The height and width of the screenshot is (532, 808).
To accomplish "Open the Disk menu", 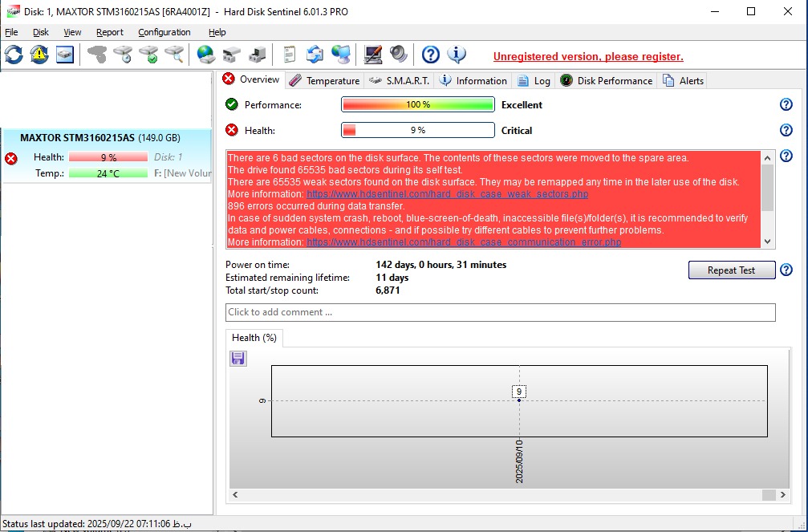I will click(x=41, y=32).
